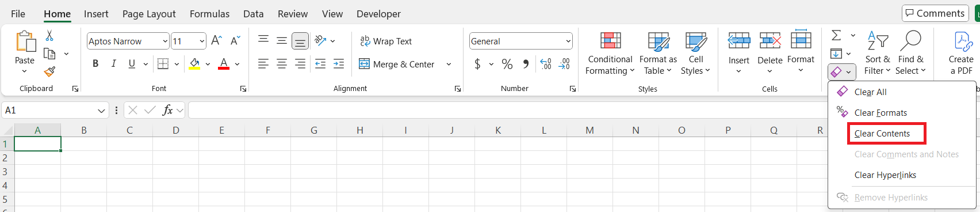Image resolution: width=980 pixels, height=212 pixels.
Task: Select column header D
Action: coord(175,130)
